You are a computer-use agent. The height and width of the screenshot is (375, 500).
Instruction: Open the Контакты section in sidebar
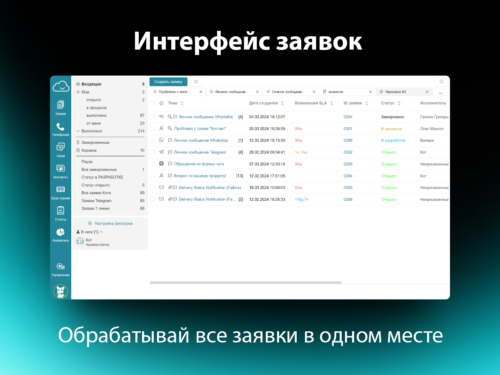(60, 171)
